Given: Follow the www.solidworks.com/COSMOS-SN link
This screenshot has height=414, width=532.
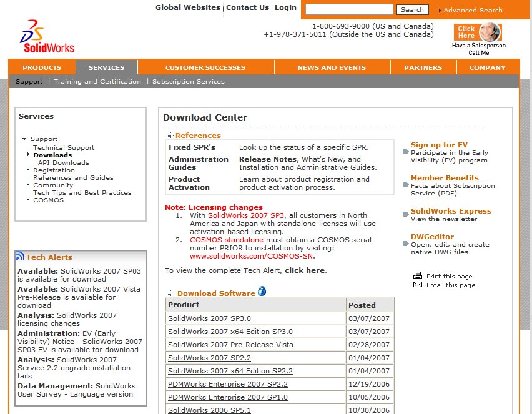Looking at the screenshot, I should click(252, 256).
